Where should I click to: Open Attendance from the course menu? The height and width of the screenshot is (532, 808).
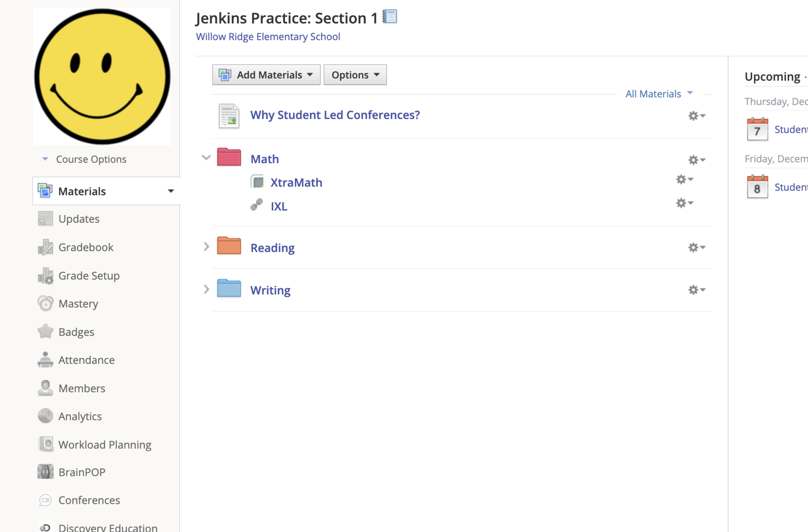[x=86, y=360]
